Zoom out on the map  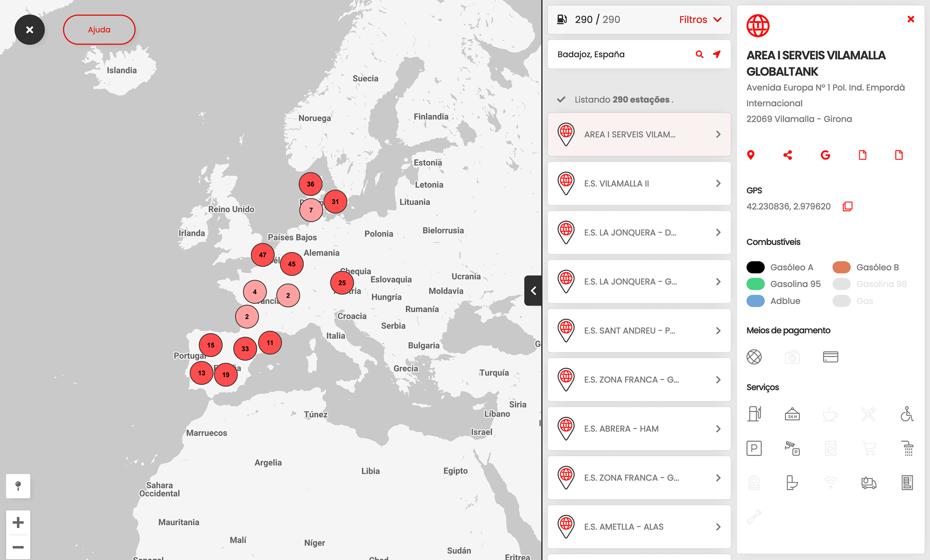pos(18,547)
